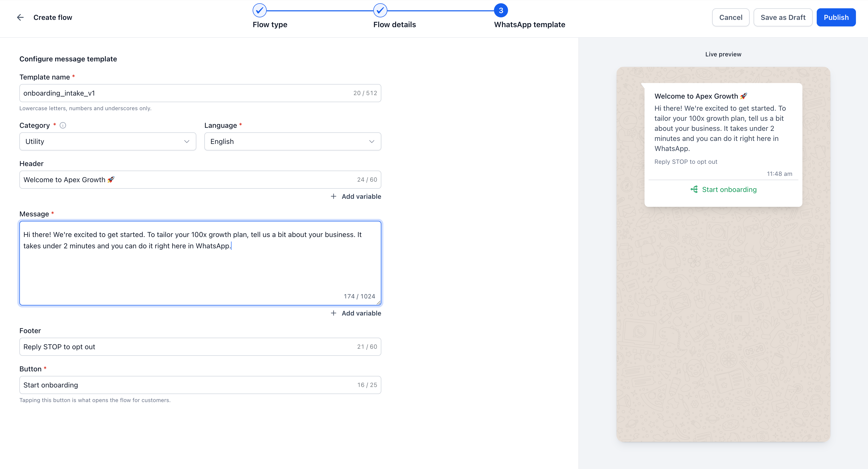Click the resize handle of the Message textarea
The height and width of the screenshot is (469, 868).
pyautogui.click(x=379, y=302)
